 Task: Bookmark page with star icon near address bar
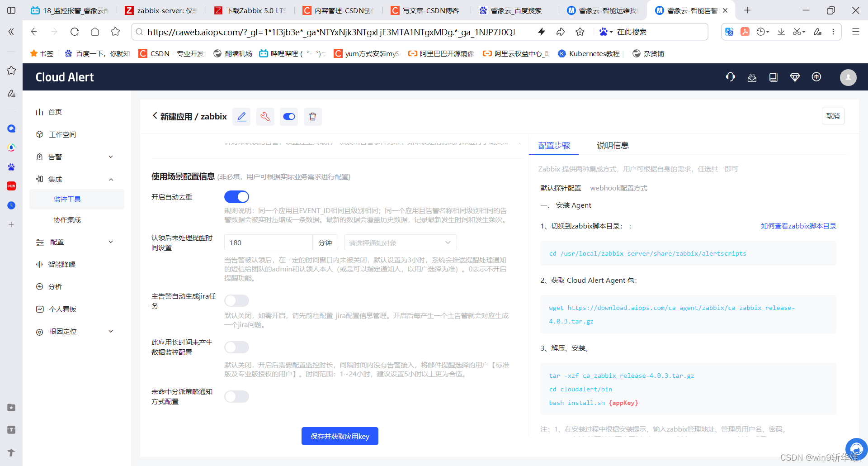(x=580, y=32)
